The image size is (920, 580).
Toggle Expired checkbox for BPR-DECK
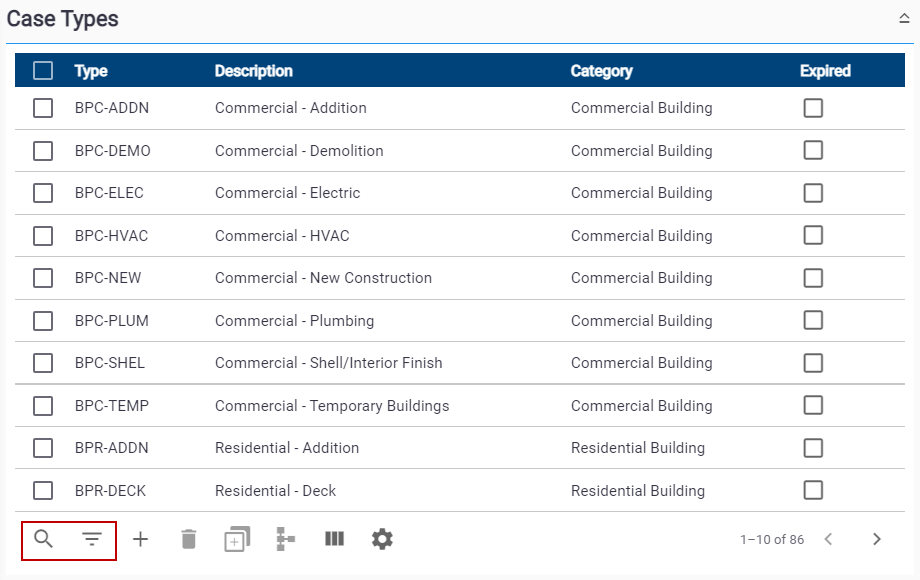813,490
